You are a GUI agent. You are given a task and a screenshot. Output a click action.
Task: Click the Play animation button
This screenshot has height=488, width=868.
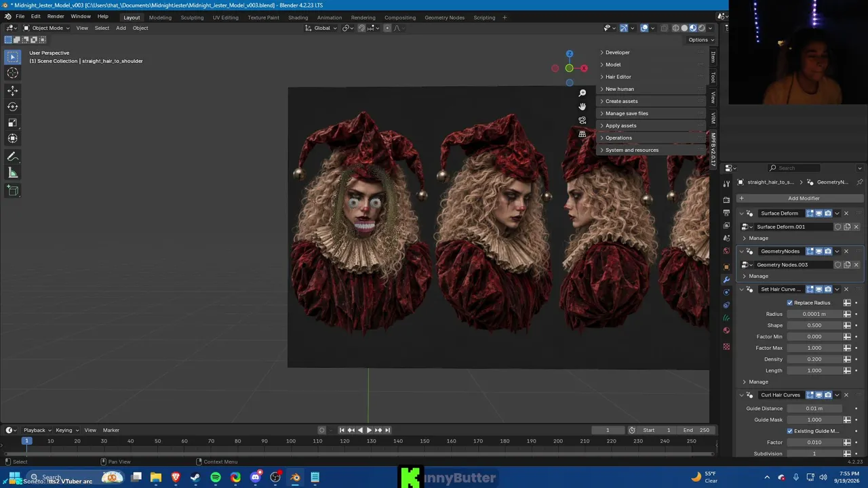point(369,430)
